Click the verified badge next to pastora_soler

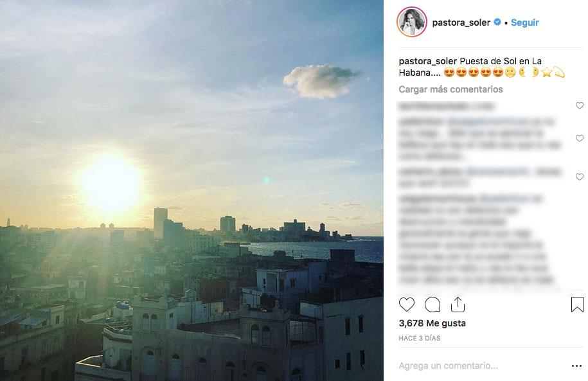click(497, 22)
